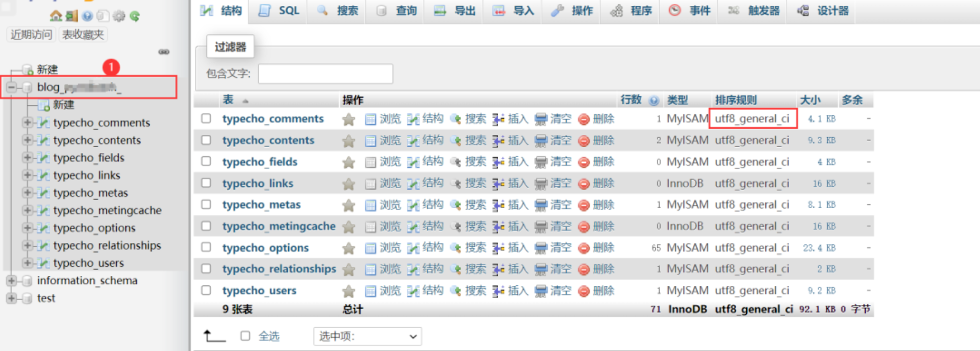This screenshot has width=980, height=351.
Task: Open the 设计器 tab
Action: 822,11
